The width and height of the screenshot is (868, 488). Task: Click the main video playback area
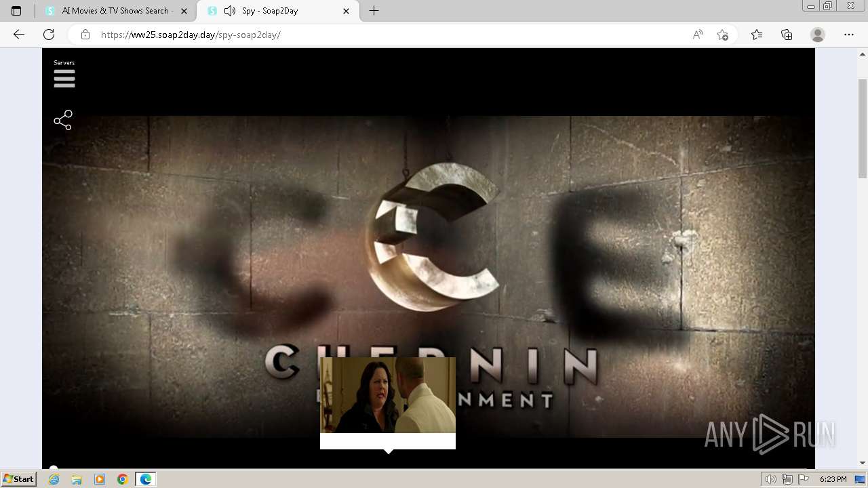click(429, 258)
